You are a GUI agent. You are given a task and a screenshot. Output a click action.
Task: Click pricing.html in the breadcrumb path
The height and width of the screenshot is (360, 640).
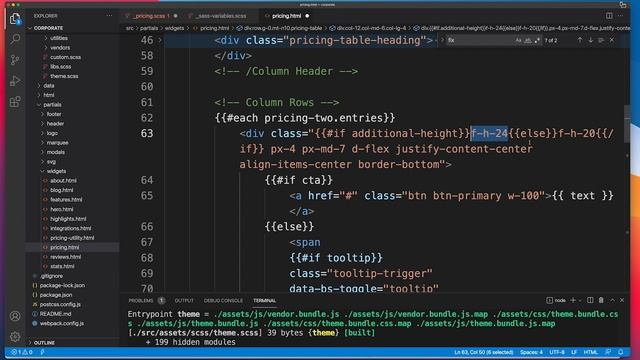click(x=214, y=28)
